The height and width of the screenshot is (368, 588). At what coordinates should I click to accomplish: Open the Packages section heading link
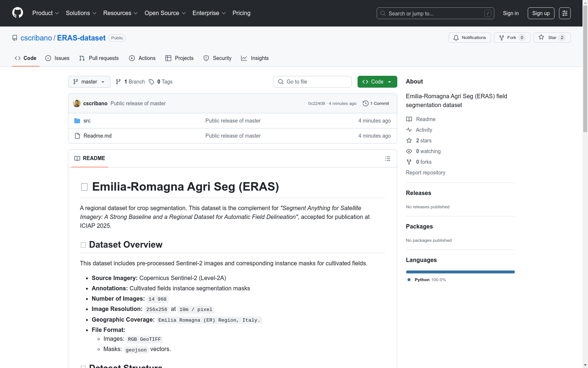coord(419,227)
